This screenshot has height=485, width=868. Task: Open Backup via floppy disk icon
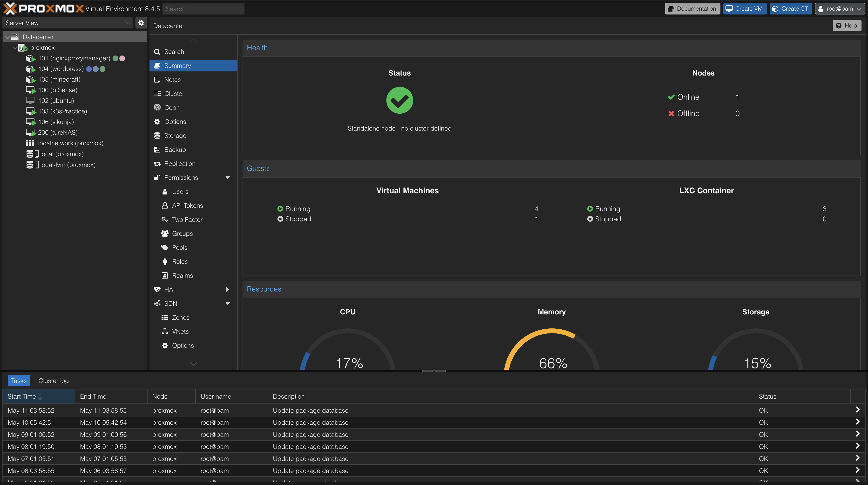coord(157,149)
